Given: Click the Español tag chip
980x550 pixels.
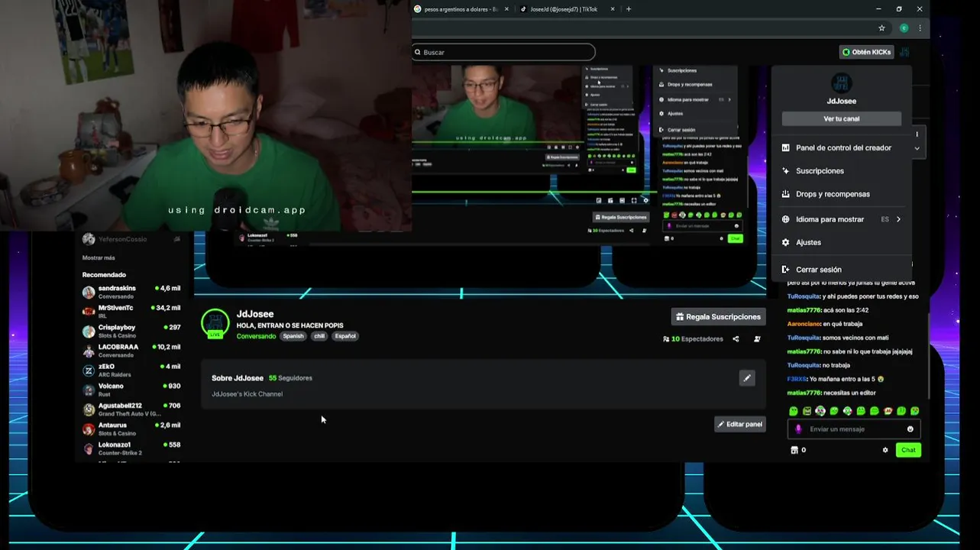Looking at the screenshot, I should pos(345,336).
